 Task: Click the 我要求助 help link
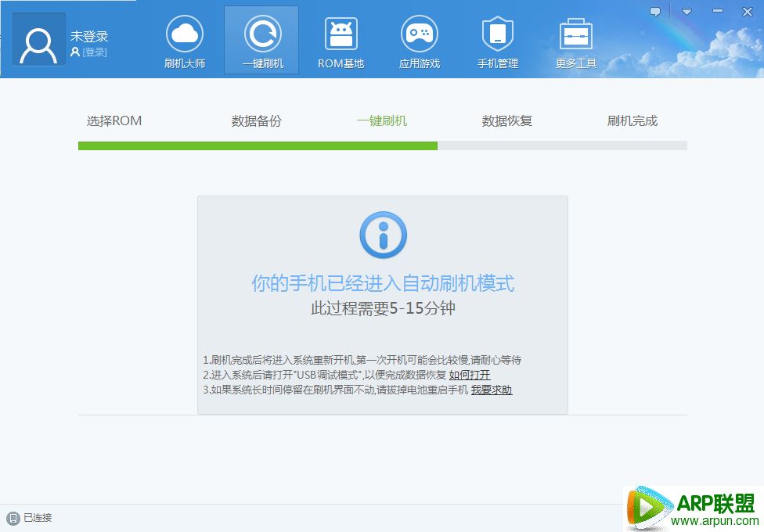(x=491, y=390)
